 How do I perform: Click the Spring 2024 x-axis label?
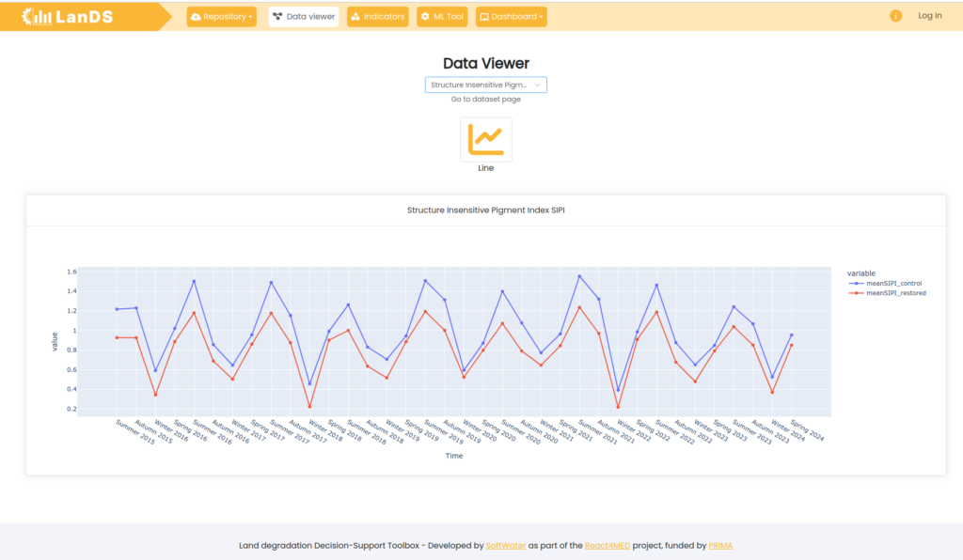tap(807, 430)
